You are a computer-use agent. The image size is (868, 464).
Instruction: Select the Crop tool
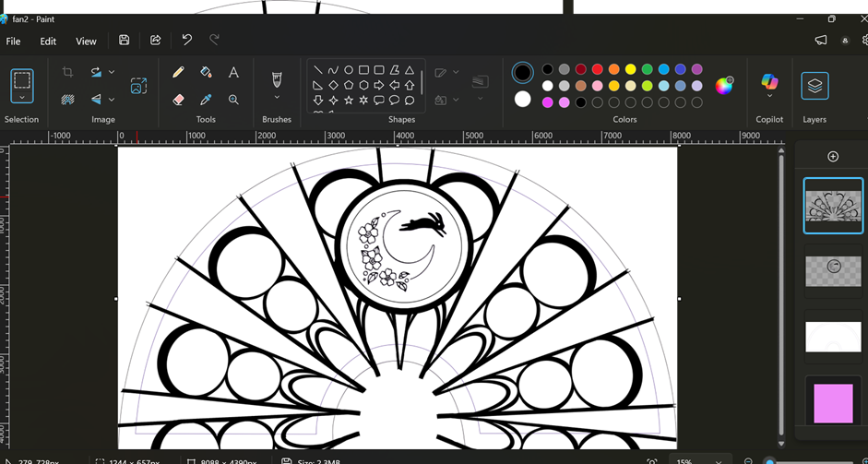tap(67, 72)
